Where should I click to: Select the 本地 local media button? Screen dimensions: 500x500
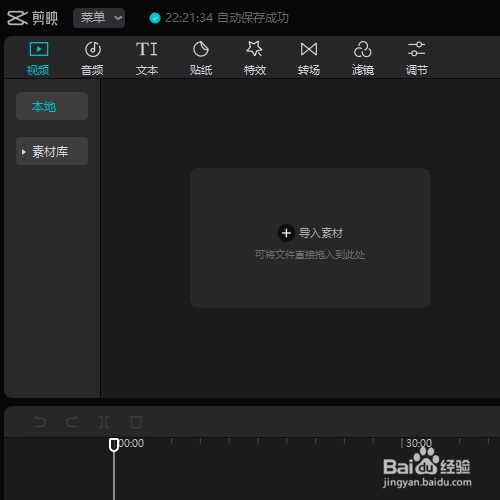tap(52, 106)
